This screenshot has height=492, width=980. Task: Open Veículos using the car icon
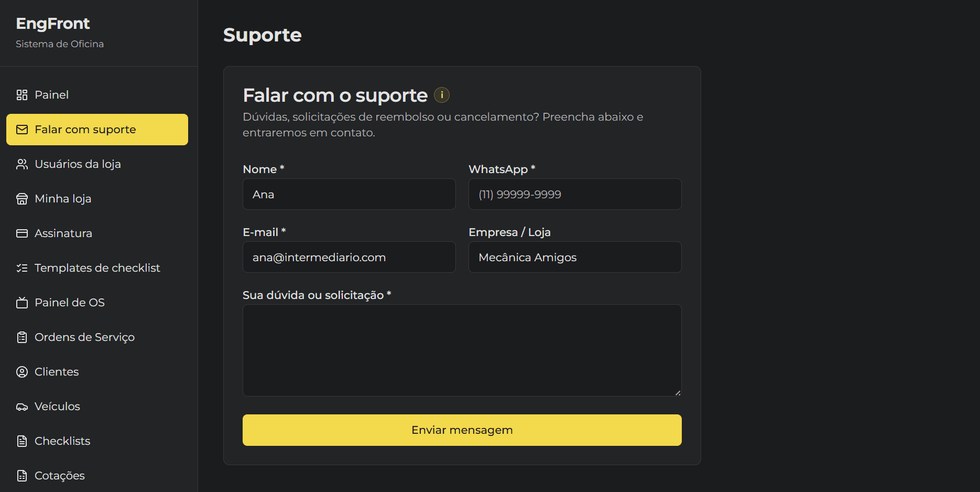point(21,406)
